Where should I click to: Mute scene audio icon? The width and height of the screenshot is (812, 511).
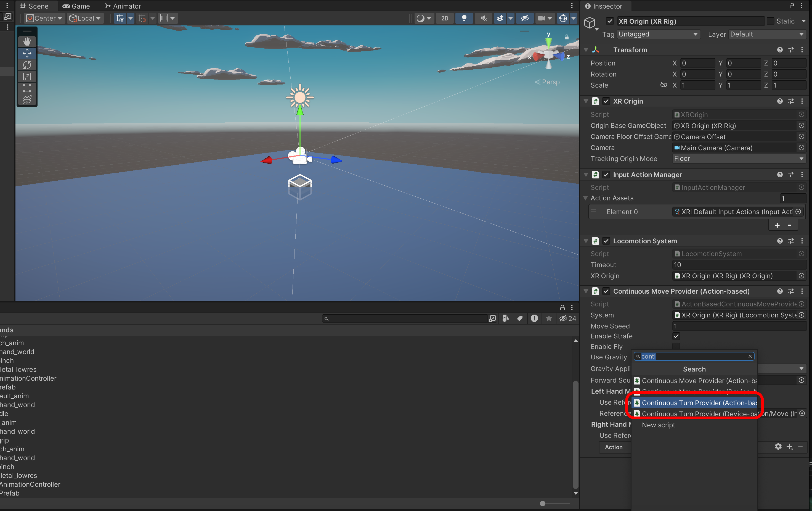(483, 18)
